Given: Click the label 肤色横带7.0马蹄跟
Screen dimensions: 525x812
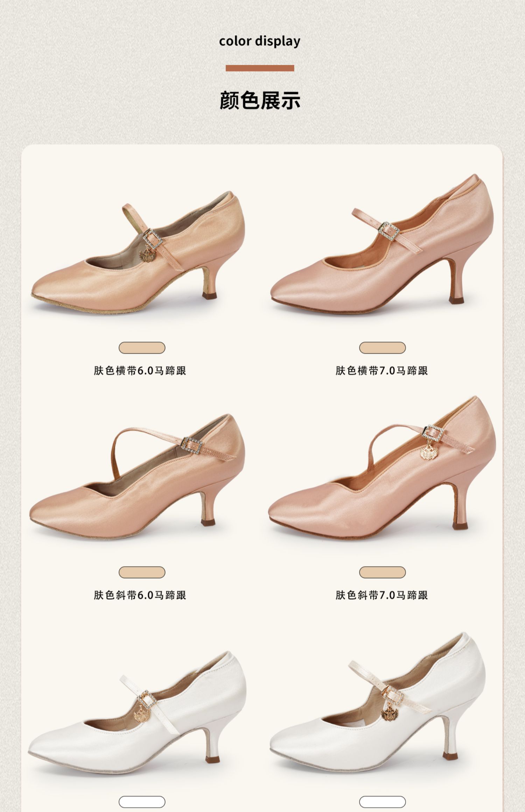Looking at the screenshot, I should point(381,371).
